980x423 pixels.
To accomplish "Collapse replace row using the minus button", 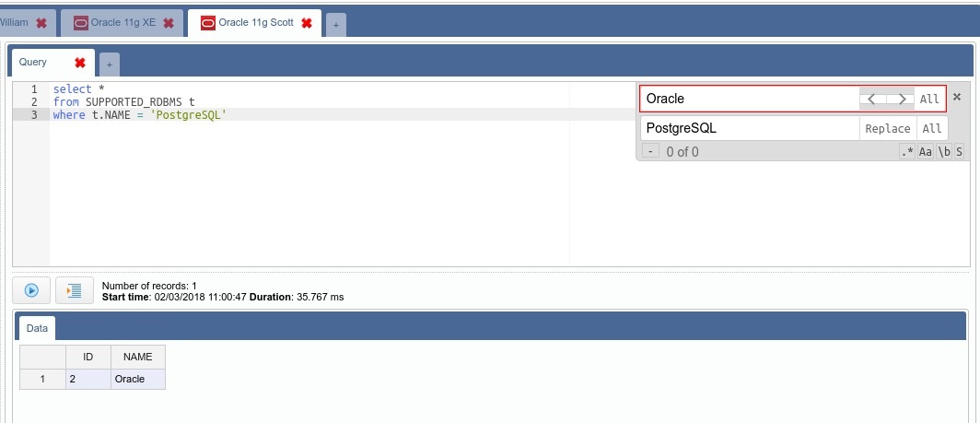I will (650, 151).
